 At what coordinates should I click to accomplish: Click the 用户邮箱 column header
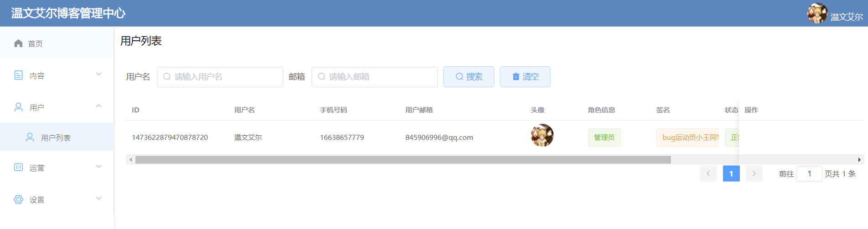pyautogui.click(x=419, y=110)
